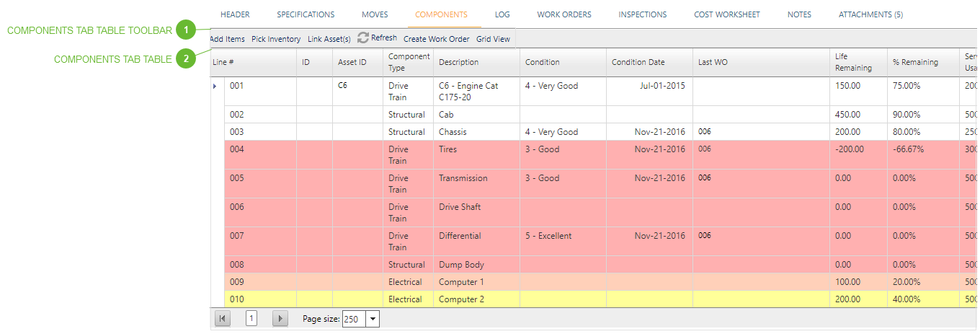Click line number 004 cell
The height and width of the screenshot is (334, 980).
click(261, 155)
